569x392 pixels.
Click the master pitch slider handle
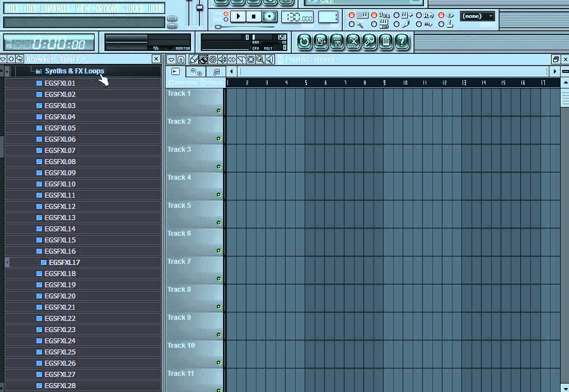(x=199, y=7)
